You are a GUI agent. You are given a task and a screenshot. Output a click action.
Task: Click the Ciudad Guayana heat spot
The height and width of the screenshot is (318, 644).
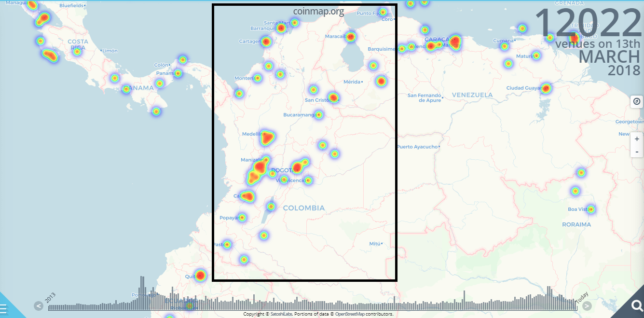click(x=546, y=88)
